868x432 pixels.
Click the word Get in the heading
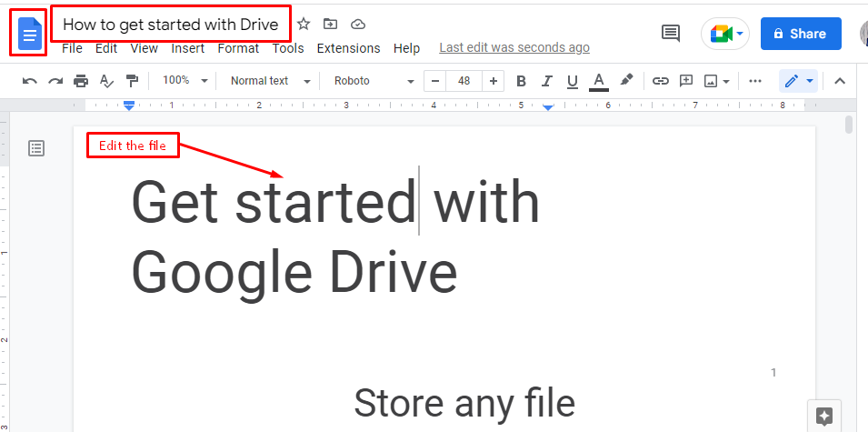[x=175, y=202]
